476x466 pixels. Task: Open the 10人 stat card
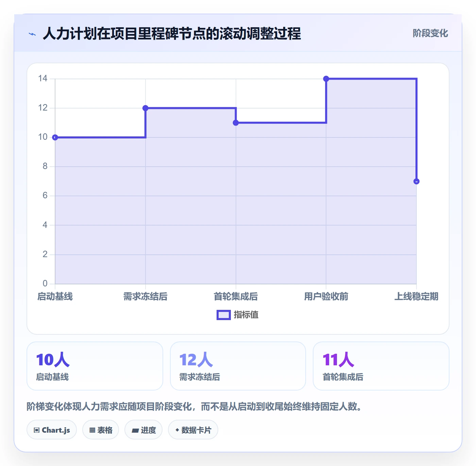point(95,366)
